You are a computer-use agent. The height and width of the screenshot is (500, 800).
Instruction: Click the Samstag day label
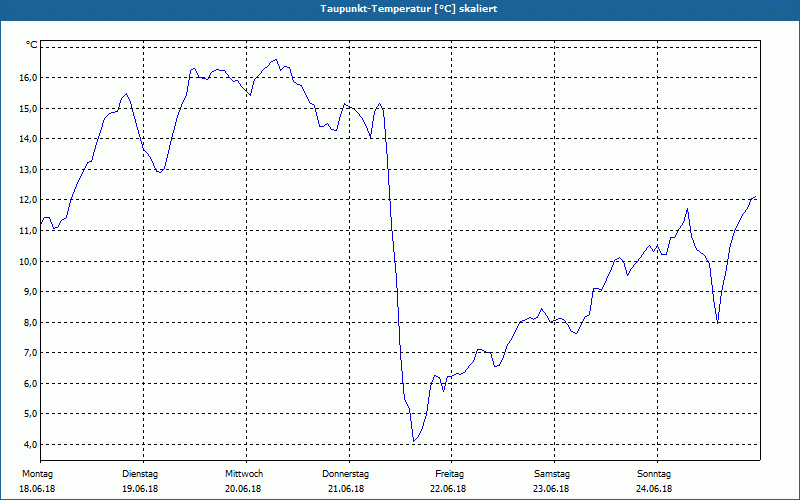(x=552, y=474)
